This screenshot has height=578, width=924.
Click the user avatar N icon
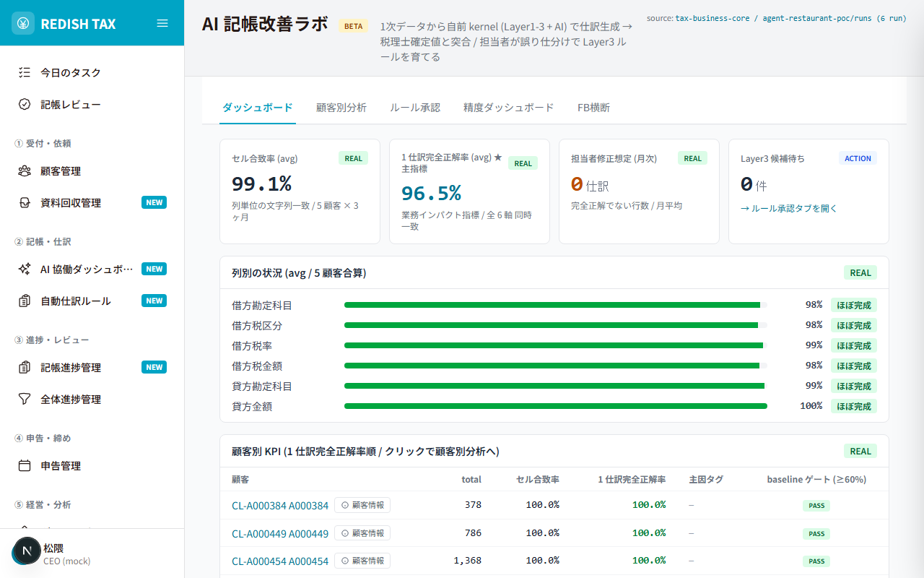click(27, 551)
